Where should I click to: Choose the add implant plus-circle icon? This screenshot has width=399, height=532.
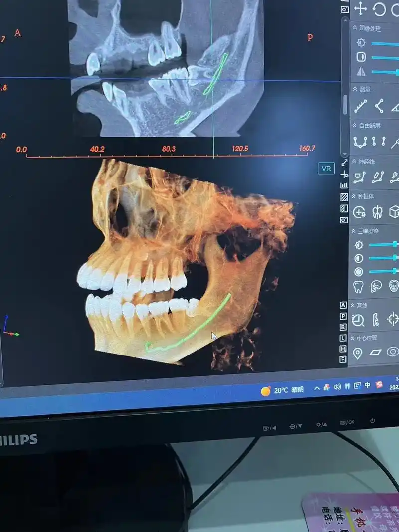[x=359, y=212]
